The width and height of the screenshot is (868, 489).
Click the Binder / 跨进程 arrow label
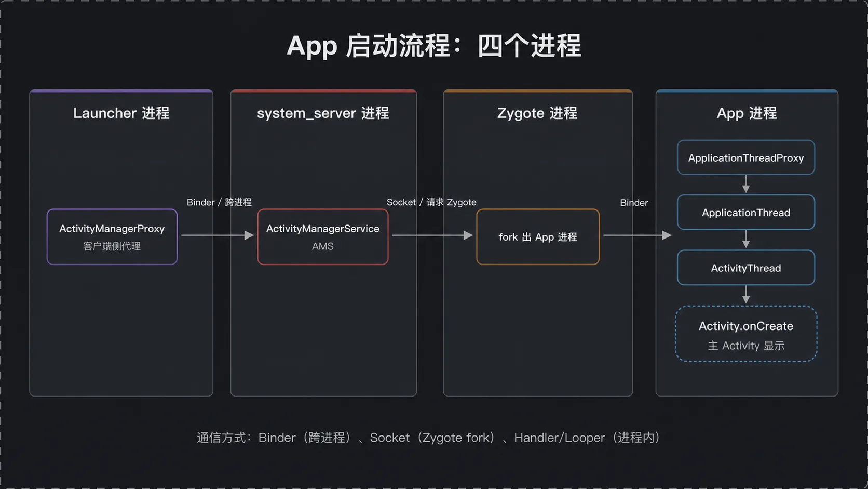tap(219, 202)
